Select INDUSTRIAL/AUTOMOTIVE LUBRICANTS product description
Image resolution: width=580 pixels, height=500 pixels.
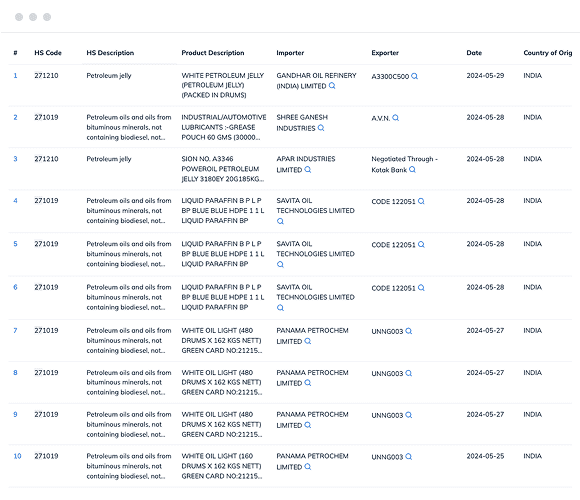[x=224, y=127]
